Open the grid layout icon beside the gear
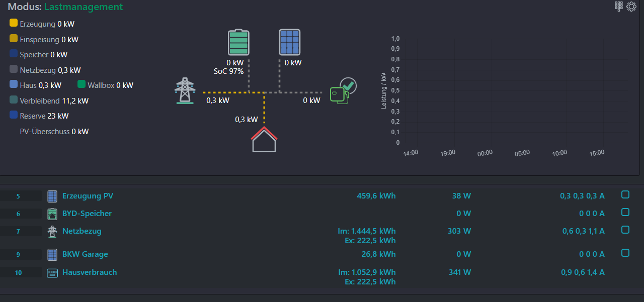Viewport: 644px width, 302px height. tap(619, 6)
